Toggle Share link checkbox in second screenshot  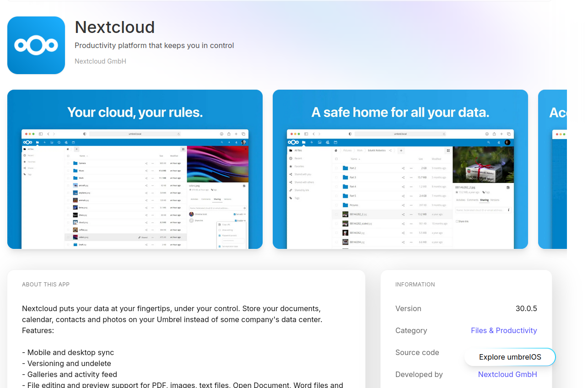pos(457,221)
